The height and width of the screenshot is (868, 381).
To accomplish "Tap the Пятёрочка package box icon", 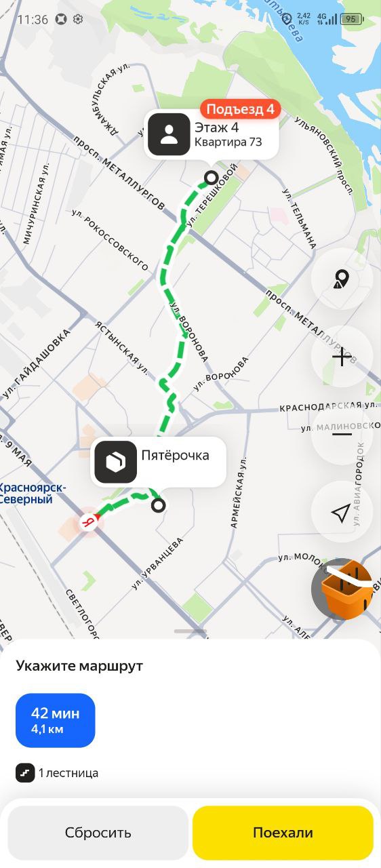I will (x=116, y=462).
